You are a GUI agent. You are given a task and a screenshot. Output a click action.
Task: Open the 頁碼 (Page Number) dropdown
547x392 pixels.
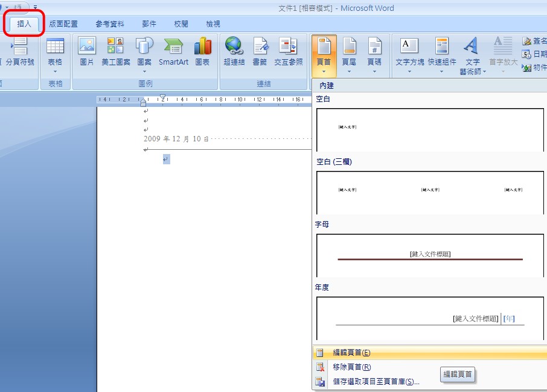pos(374,54)
